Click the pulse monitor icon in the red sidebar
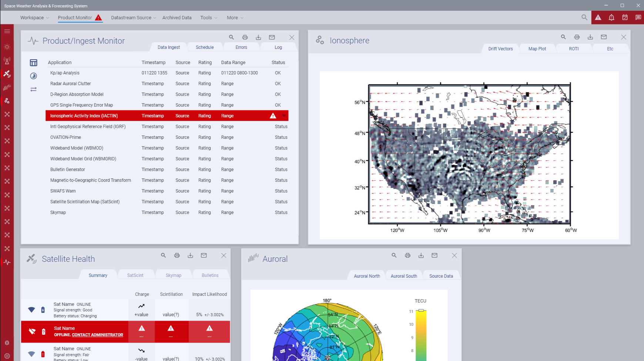644x361 pixels. coord(7,262)
